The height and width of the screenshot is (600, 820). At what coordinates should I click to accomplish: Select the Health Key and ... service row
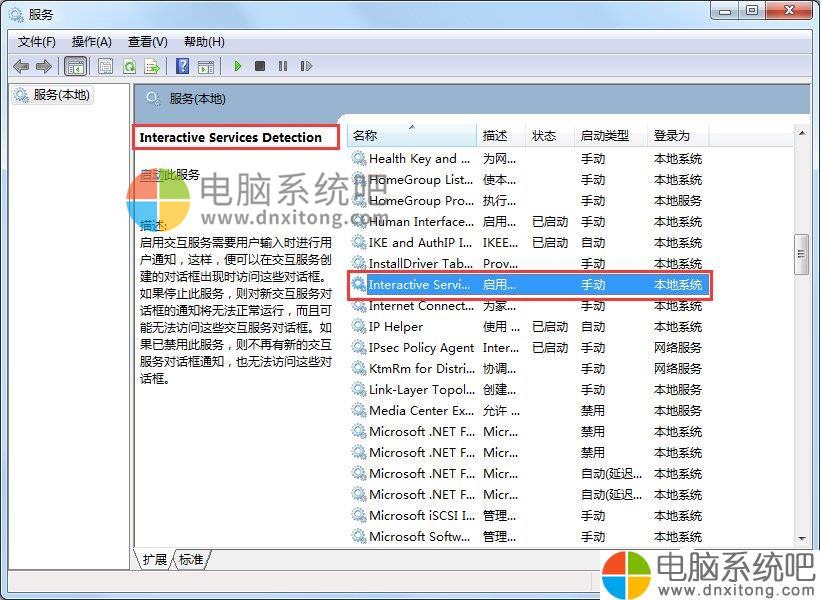coord(528,159)
